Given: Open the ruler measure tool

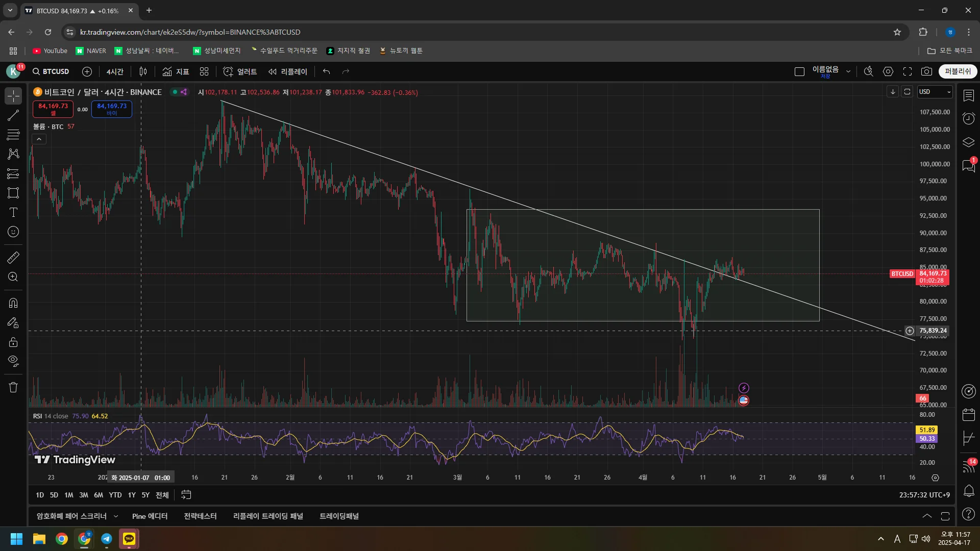Looking at the screenshot, I should click(13, 258).
